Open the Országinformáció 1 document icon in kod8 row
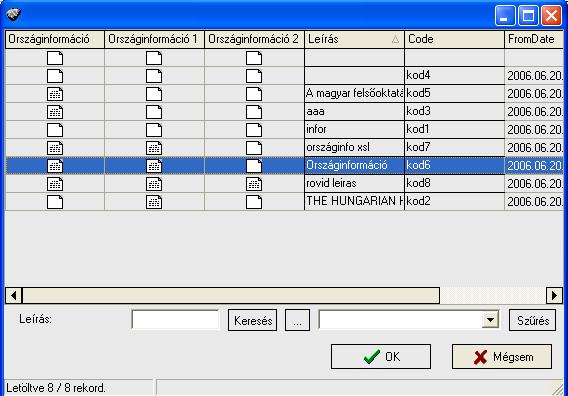The image size is (568, 396). pos(154,184)
